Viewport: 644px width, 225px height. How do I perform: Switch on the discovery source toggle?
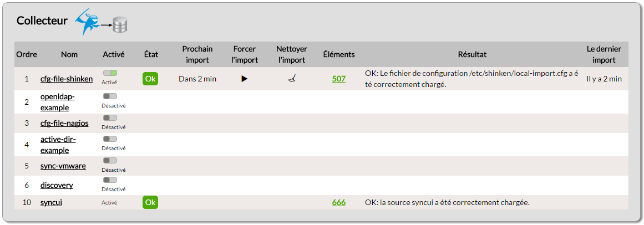[110, 180]
